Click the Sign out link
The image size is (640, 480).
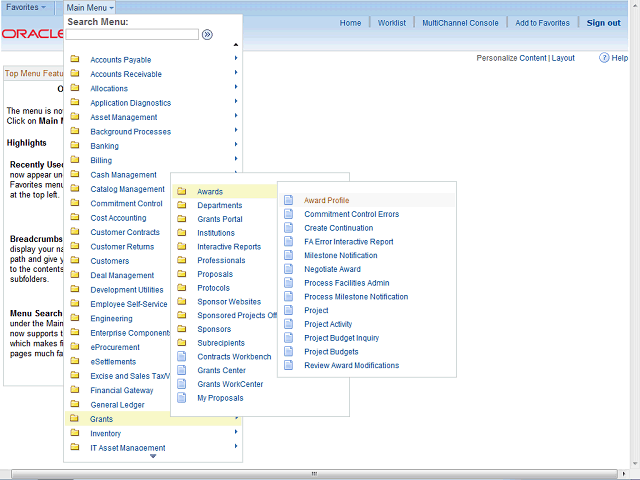pos(603,23)
